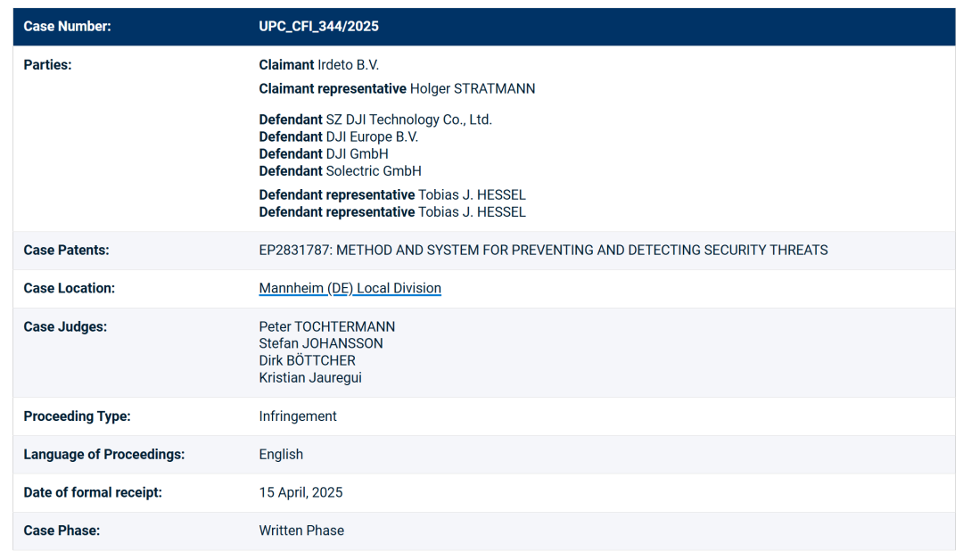Click the Written Phase value
The width and height of the screenshot is (963, 560).
tap(301, 531)
